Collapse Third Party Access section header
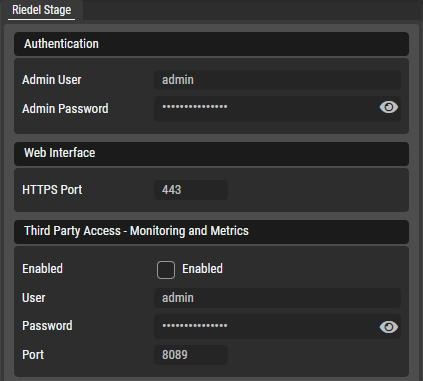Screen dimensions: 423x381 (211, 231)
